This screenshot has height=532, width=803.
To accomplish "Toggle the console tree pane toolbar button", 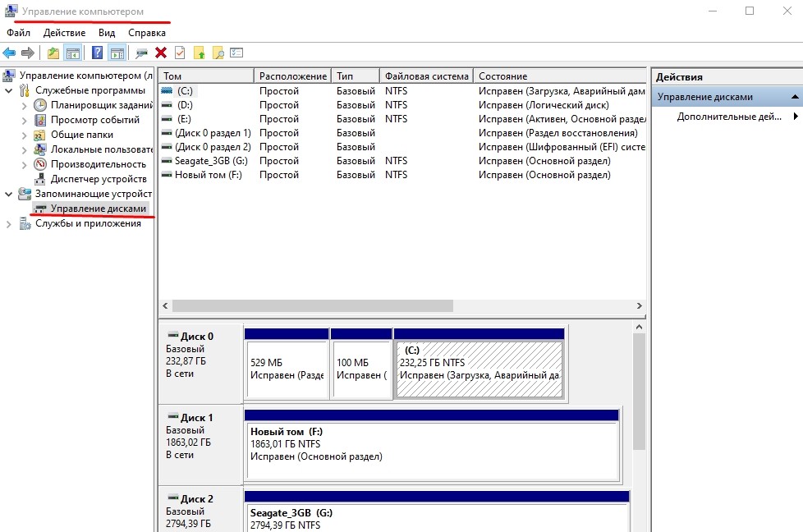I will click(73, 53).
